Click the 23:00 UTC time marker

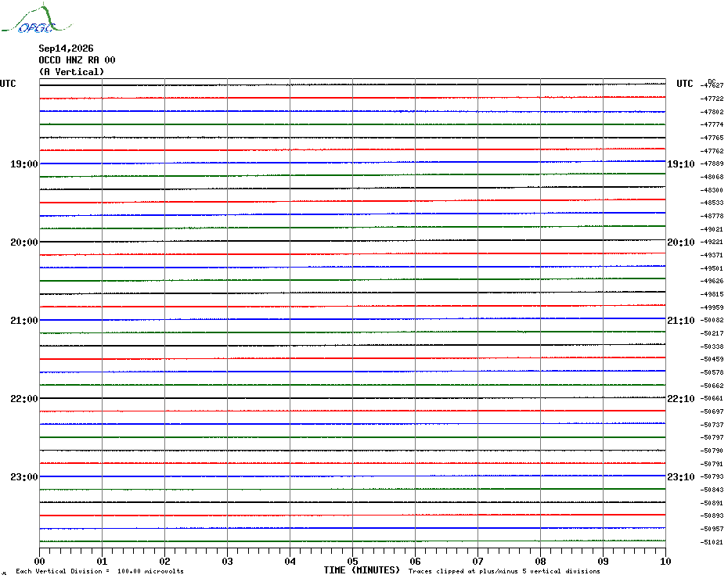[24, 476]
